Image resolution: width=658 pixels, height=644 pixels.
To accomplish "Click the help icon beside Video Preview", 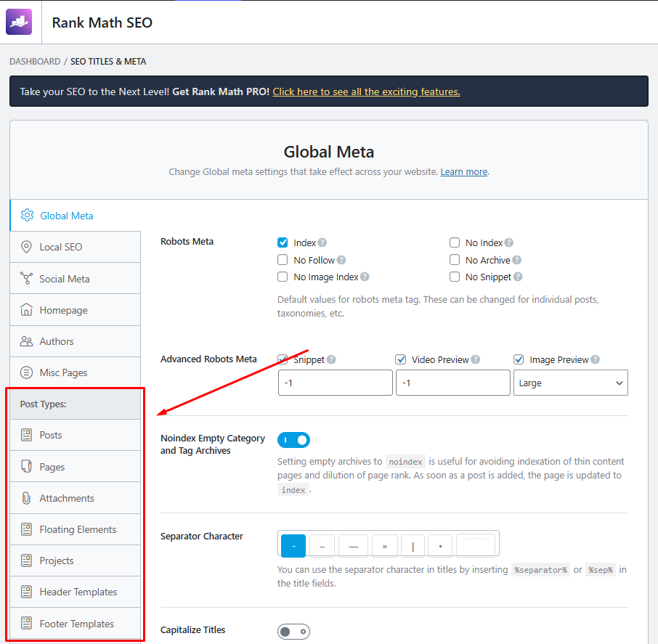I will 476,359.
